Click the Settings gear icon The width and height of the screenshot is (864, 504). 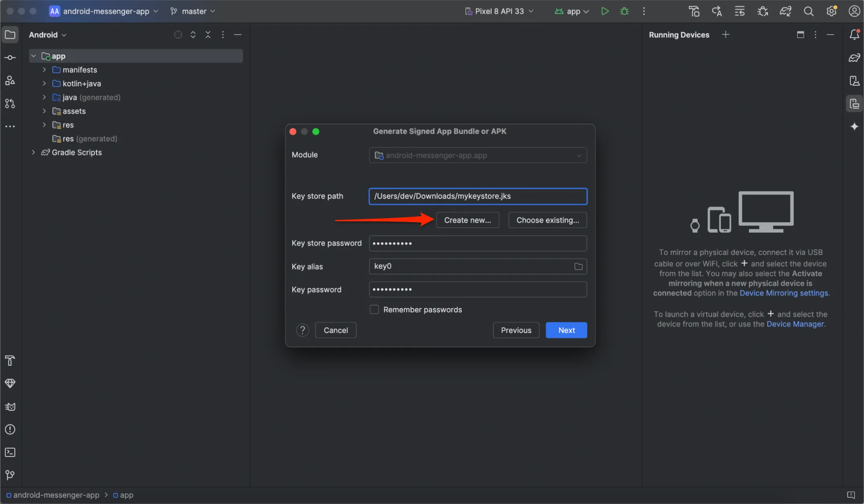click(x=830, y=11)
